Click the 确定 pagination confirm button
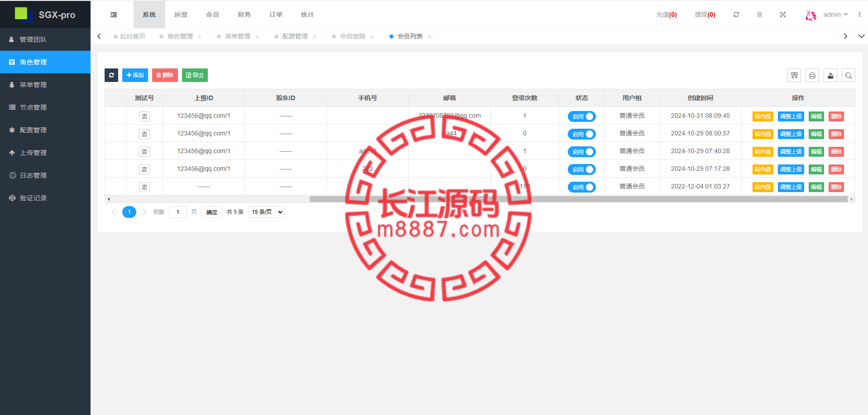 (212, 212)
